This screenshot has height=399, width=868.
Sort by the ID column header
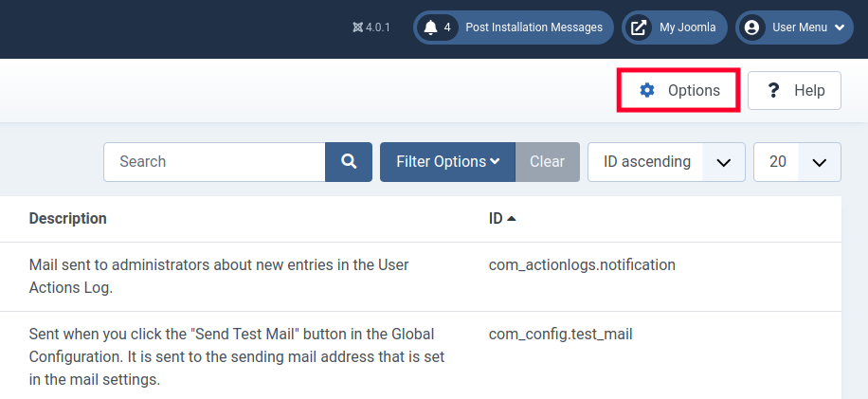point(496,219)
